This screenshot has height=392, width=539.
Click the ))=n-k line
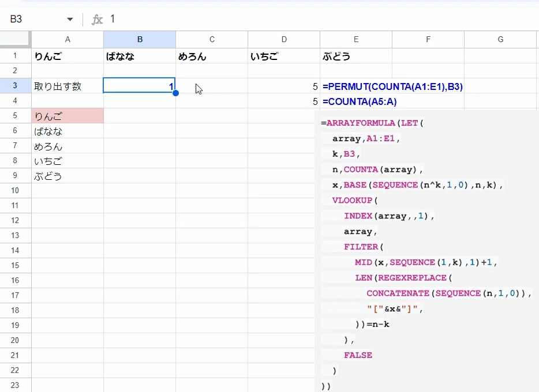coord(372,324)
